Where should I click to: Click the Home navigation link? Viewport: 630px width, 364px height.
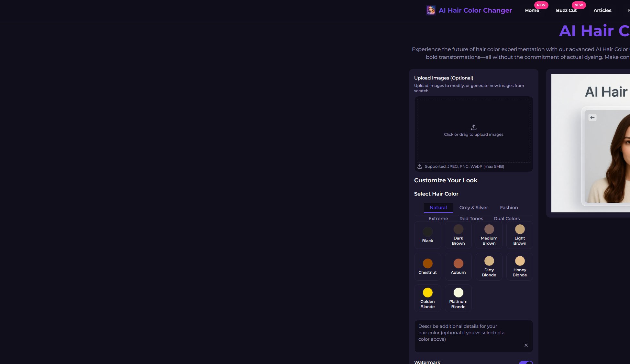click(532, 10)
